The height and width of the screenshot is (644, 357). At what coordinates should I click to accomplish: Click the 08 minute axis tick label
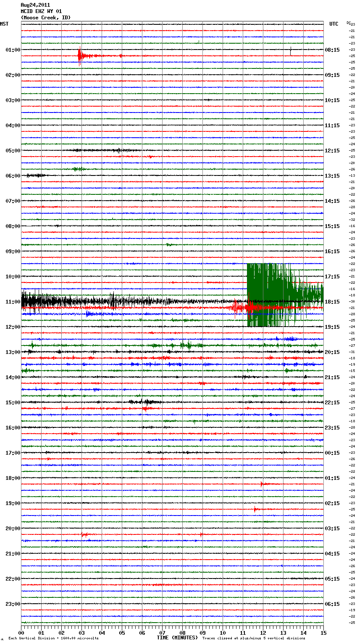(182, 633)
